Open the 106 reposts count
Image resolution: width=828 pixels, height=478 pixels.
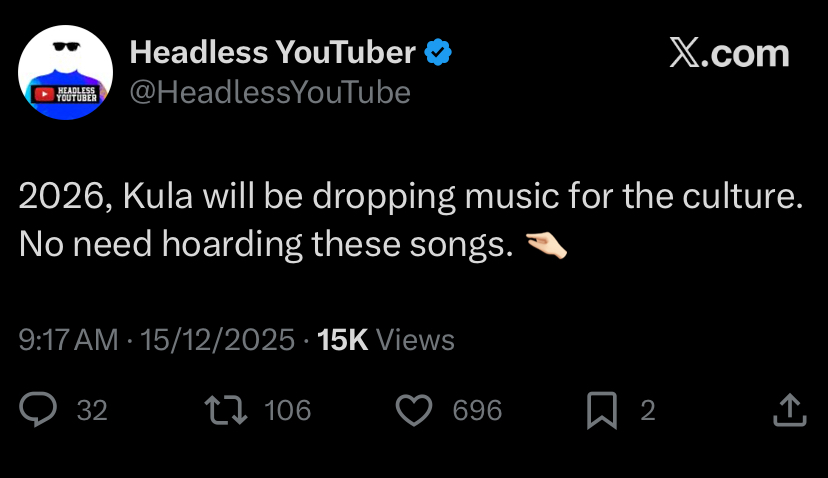[287, 410]
